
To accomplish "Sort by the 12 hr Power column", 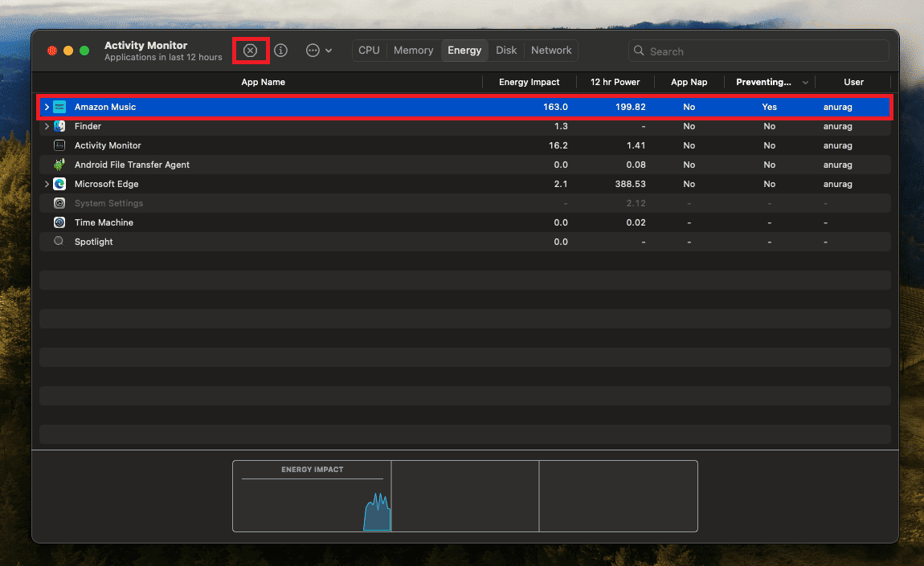I will click(615, 83).
